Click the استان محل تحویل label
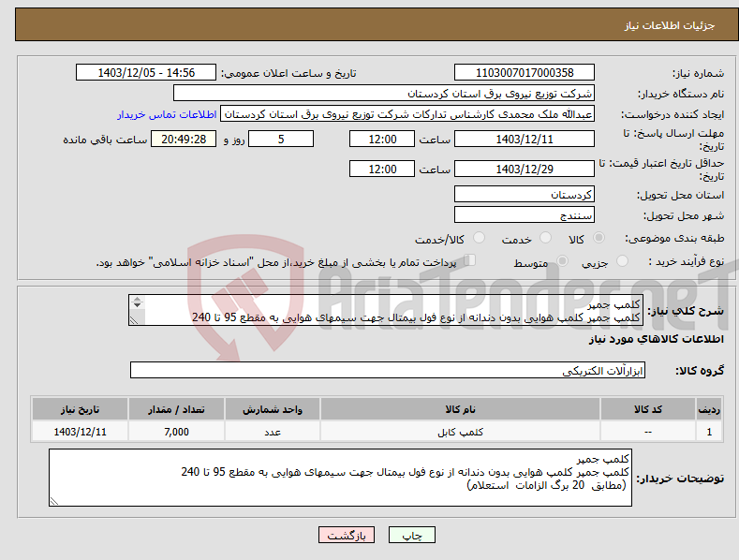This screenshot has width=739, height=560. [681, 195]
